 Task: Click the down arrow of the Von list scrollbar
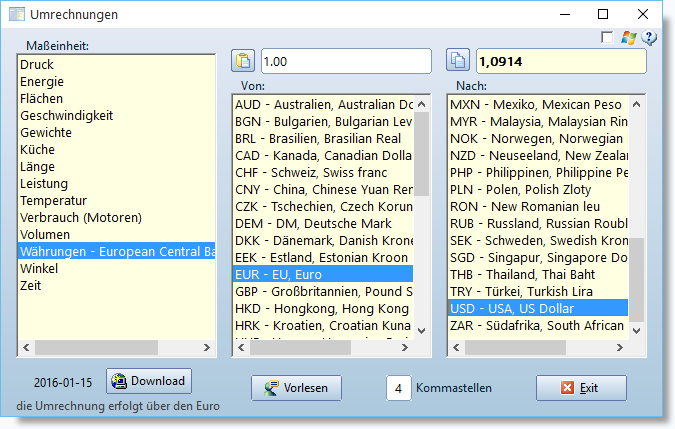(421, 330)
